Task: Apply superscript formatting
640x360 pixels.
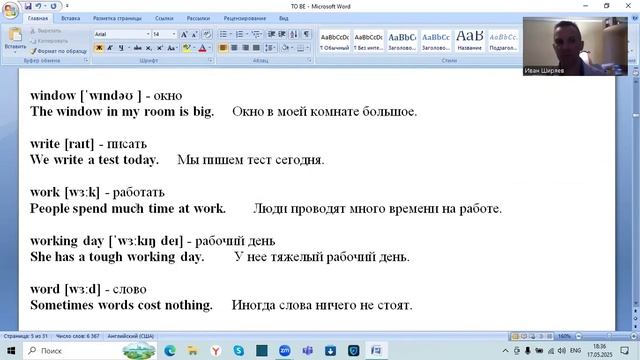Action: pyautogui.click(x=160, y=48)
